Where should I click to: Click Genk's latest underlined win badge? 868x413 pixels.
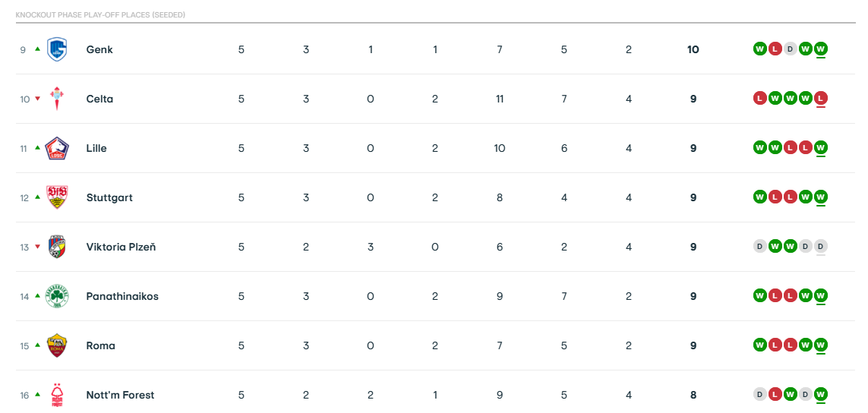[x=821, y=49]
